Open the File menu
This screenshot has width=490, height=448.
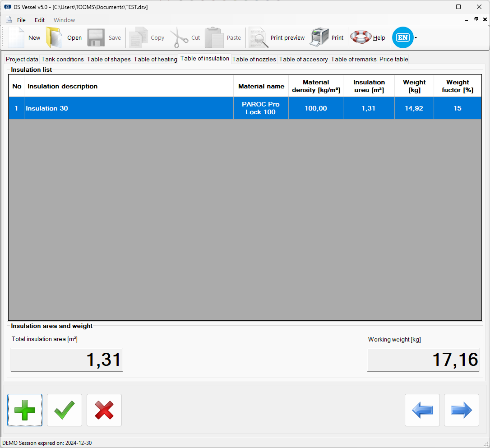(21, 20)
